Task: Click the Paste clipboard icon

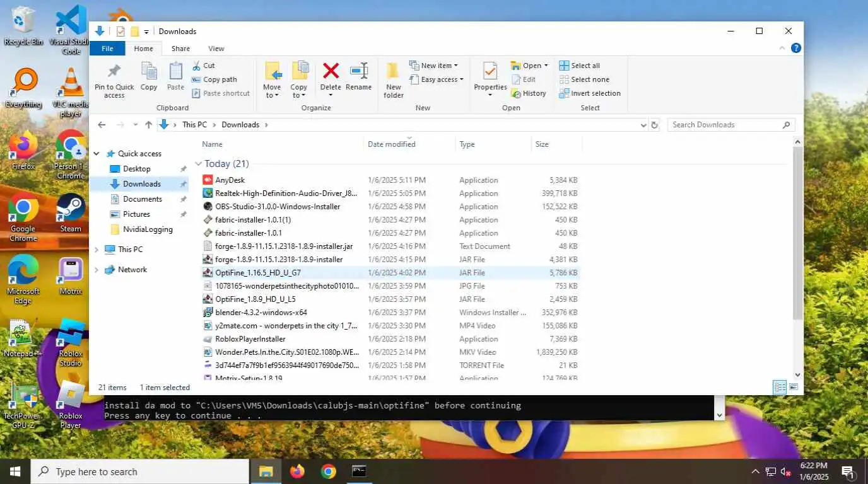Action: pos(175,71)
